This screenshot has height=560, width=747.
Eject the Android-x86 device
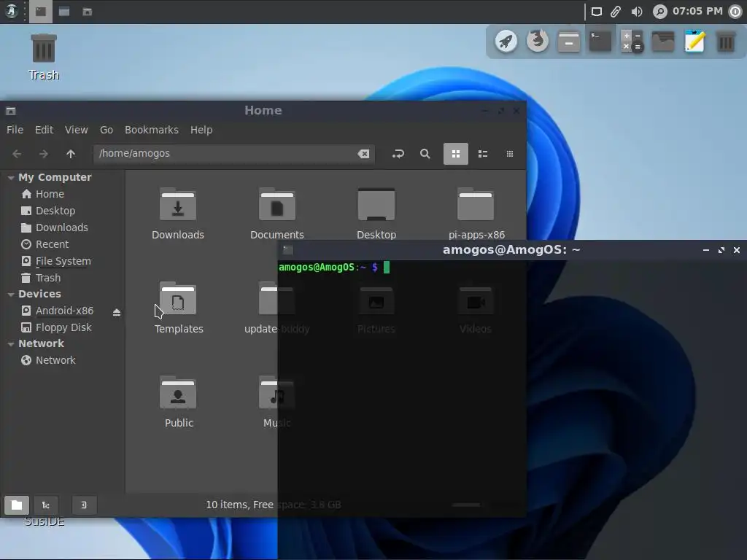tap(117, 312)
